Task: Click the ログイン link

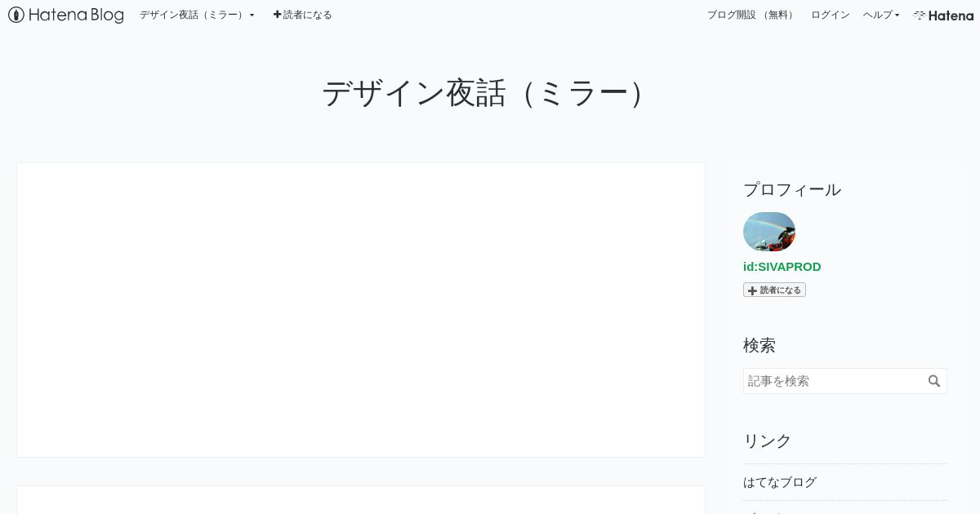Action: [830, 15]
